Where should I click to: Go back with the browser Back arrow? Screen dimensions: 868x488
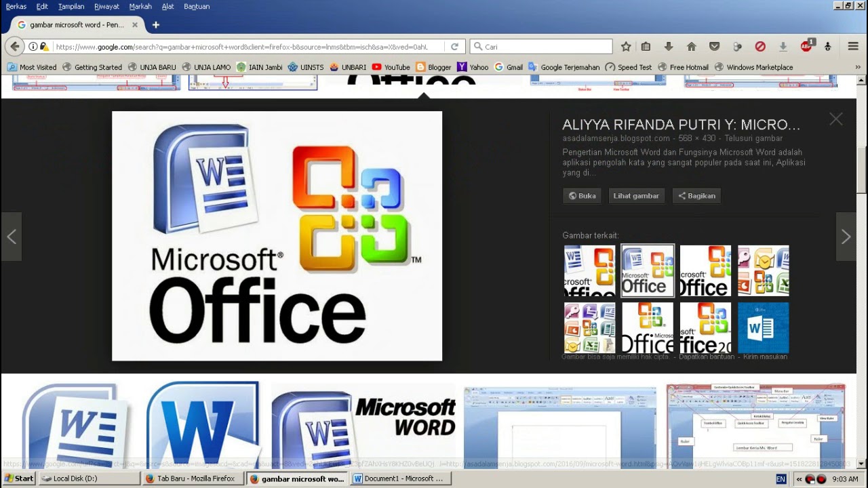click(x=14, y=47)
